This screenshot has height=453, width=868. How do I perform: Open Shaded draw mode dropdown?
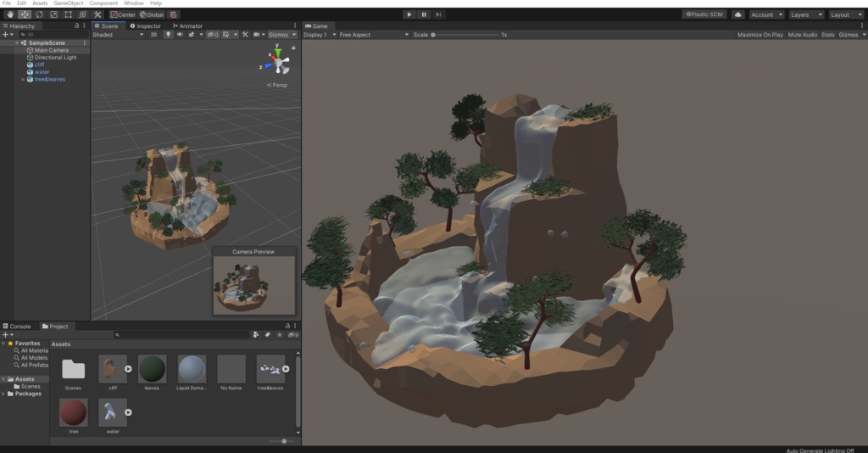tap(118, 34)
